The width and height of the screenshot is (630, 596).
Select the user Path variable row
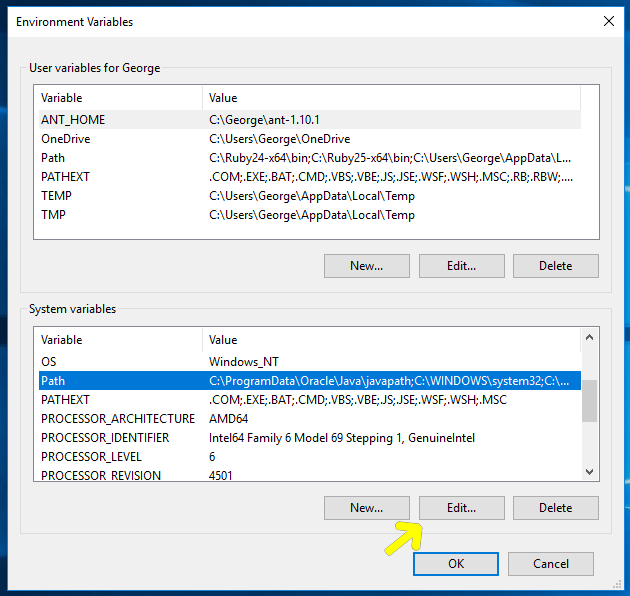310,158
